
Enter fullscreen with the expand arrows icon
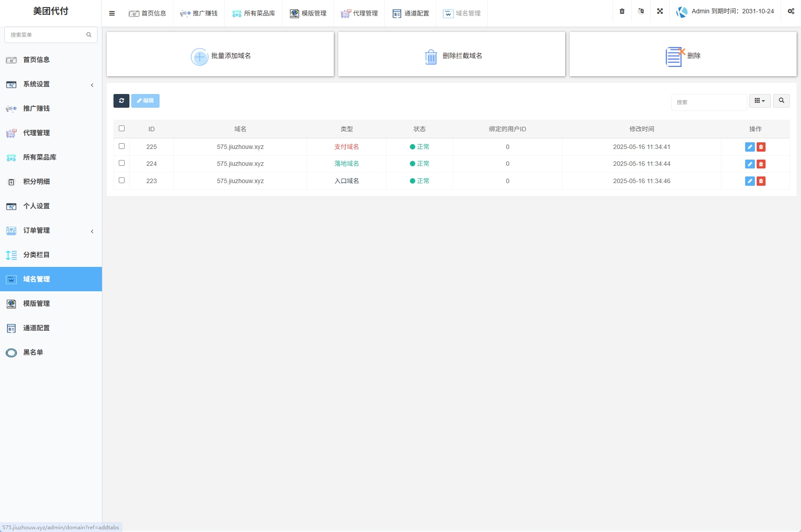(x=660, y=12)
